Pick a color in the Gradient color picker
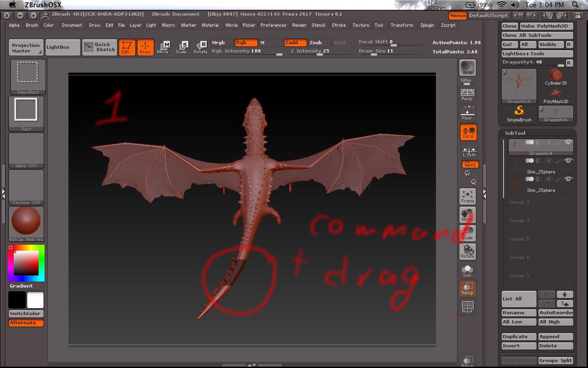Viewport: 588px width, 368px height. coord(26,263)
